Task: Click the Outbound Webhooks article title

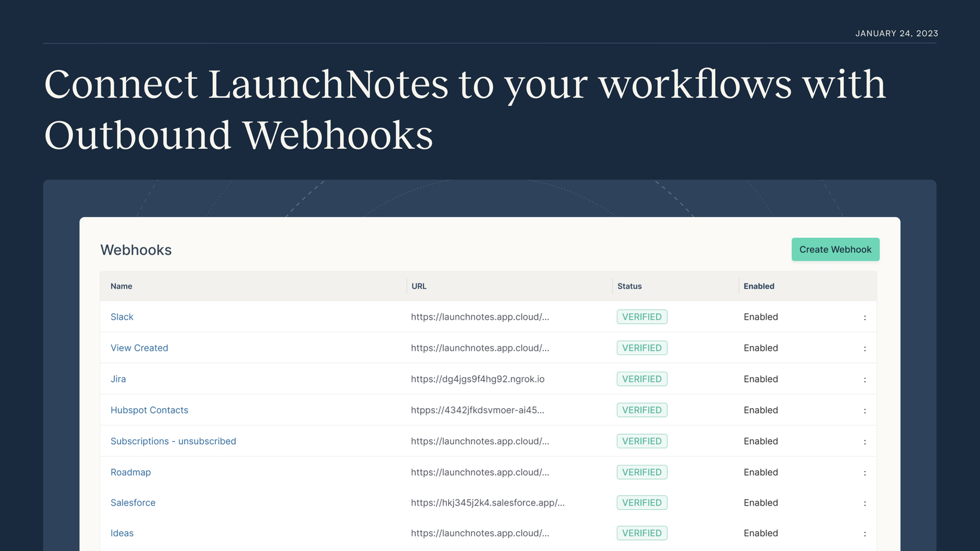Action: pos(465,109)
